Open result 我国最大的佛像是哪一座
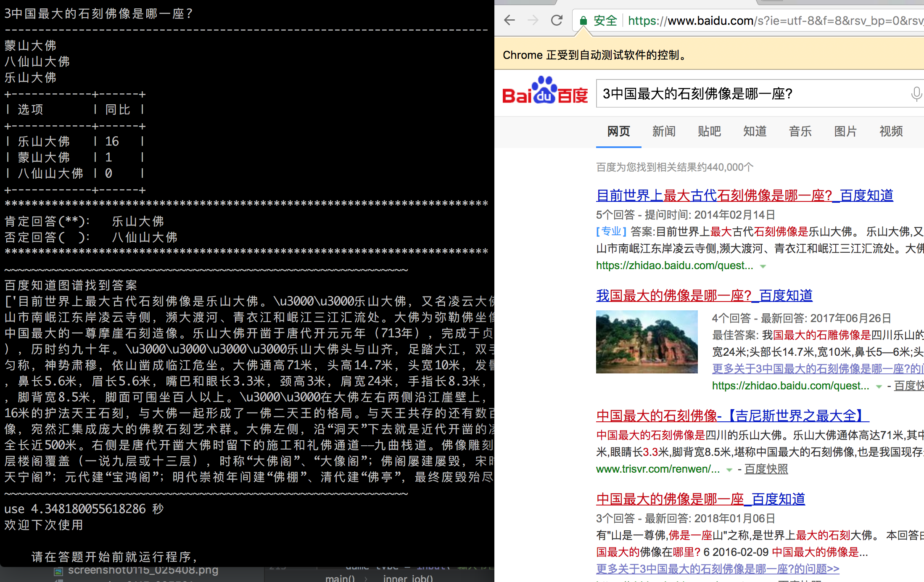This screenshot has width=924, height=582. point(704,296)
